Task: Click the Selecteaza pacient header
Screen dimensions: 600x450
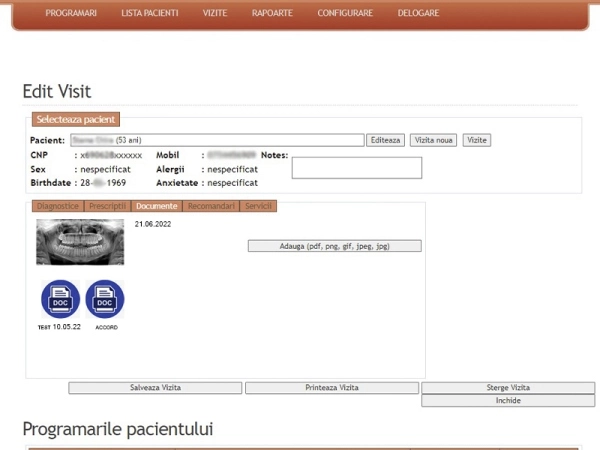Action: tap(76, 119)
